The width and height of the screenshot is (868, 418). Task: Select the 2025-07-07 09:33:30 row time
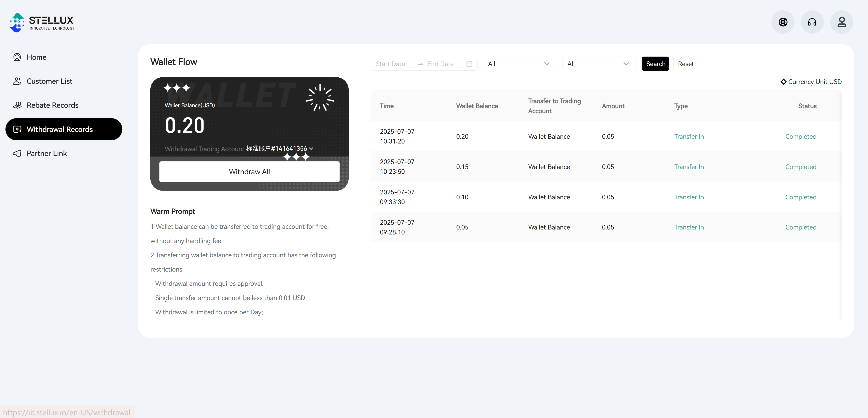click(397, 197)
